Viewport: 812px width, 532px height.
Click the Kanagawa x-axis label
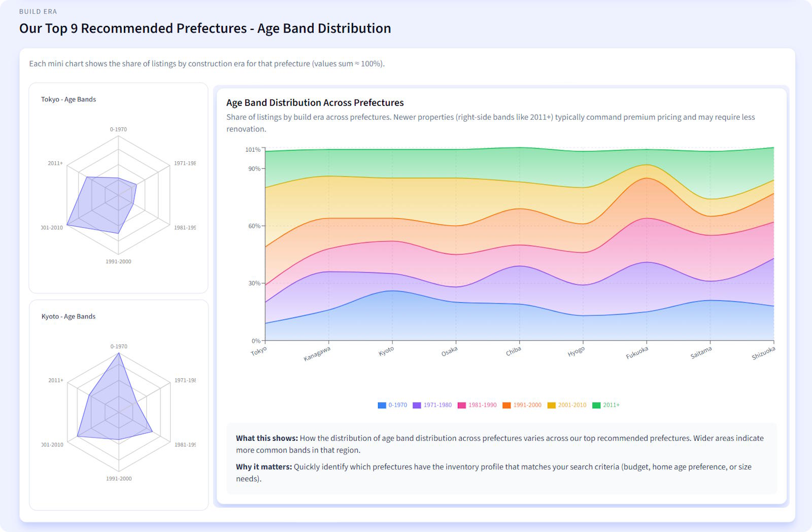pyautogui.click(x=317, y=353)
